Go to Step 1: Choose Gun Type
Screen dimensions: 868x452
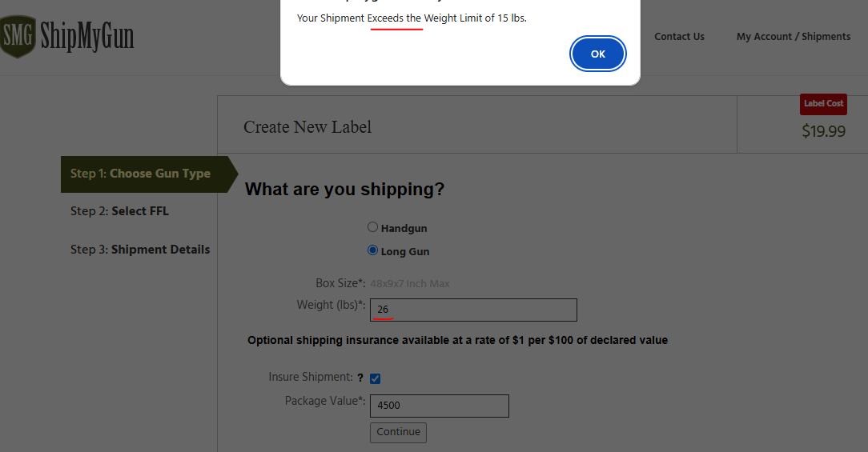(x=141, y=174)
